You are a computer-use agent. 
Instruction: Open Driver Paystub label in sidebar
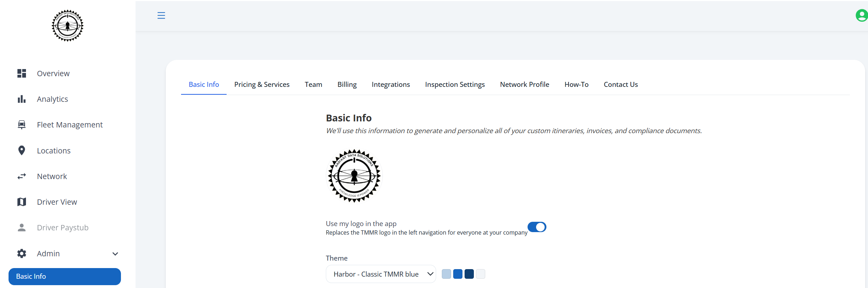pyautogui.click(x=63, y=228)
